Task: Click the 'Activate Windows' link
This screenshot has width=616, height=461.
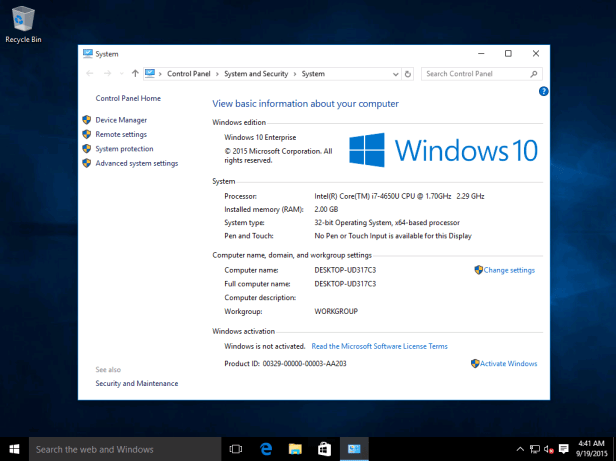Action: coord(508,364)
